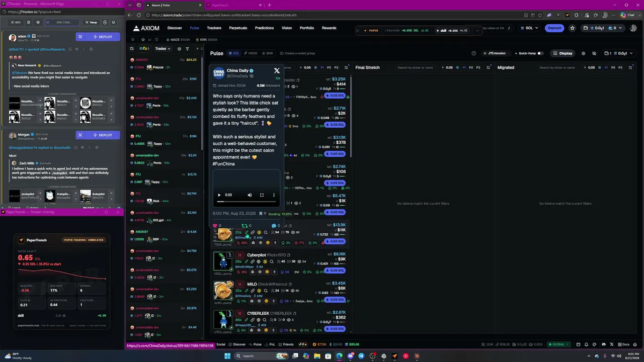Click the Vamp button in J7Tracker toolbar

click(92, 22)
